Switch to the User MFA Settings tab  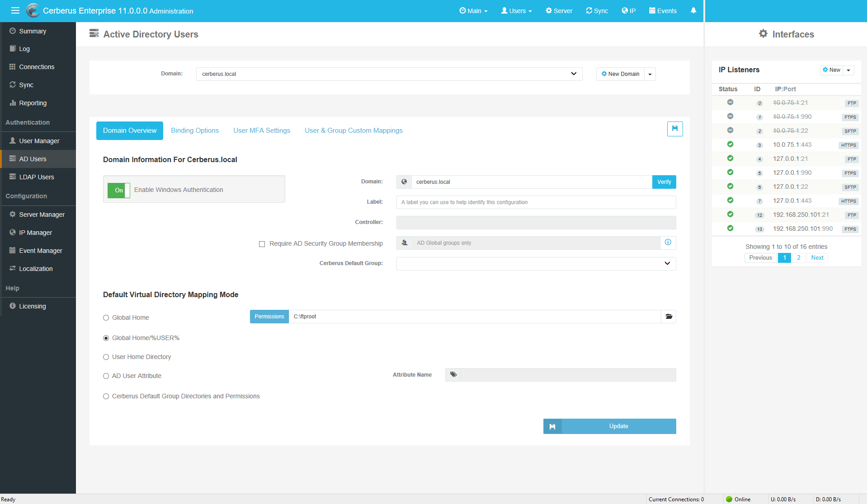point(262,131)
